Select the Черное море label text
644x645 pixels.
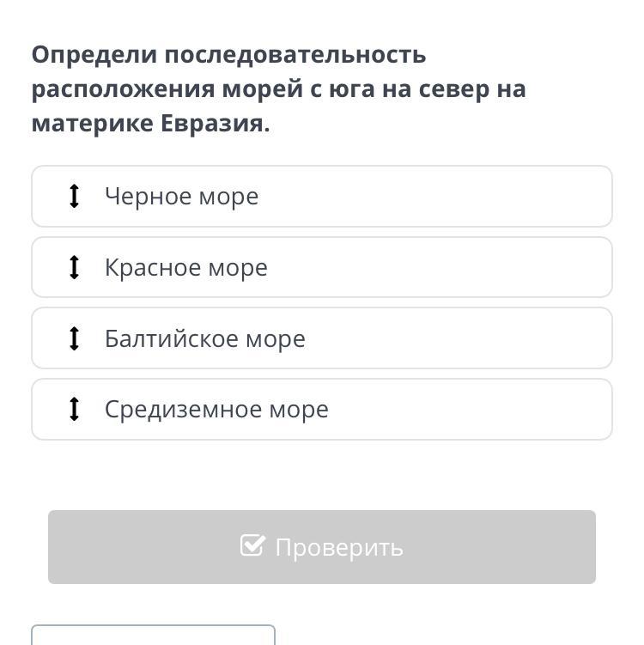[182, 196]
